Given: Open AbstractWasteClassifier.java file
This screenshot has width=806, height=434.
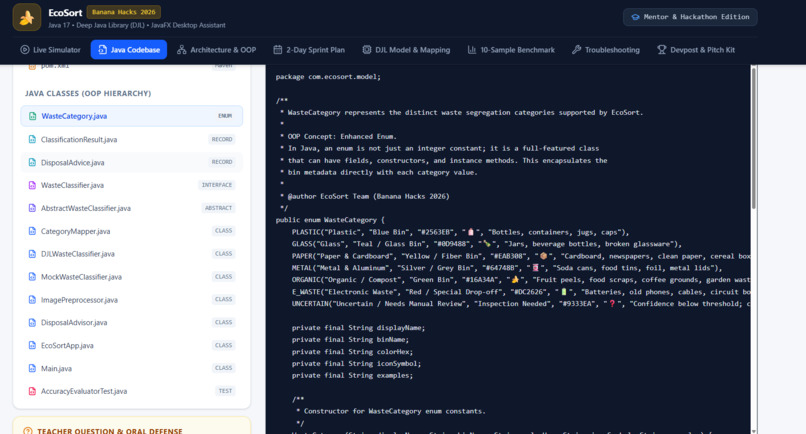Looking at the screenshot, I should 132,208.
